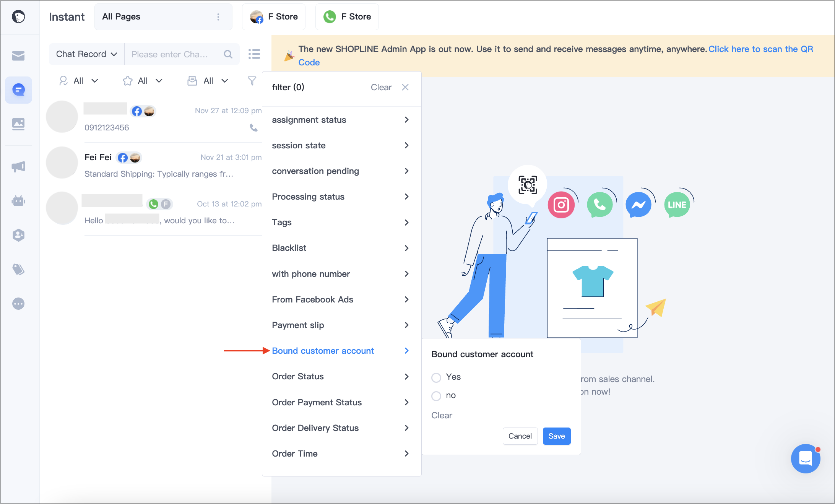This screenshot has height=504, width=835.
Task: Open the more options ellipsis sidebar icon
Action: pyautogui.click(x=18, y=304)
